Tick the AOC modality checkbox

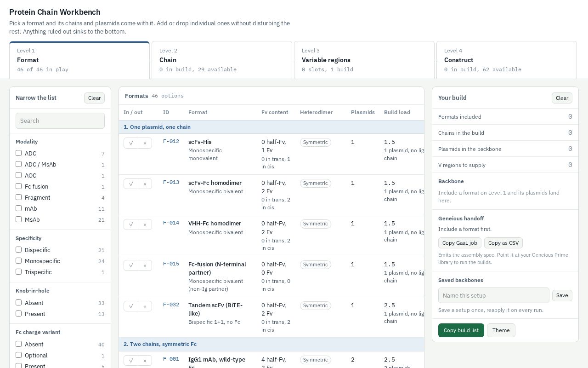click(18, 175)
